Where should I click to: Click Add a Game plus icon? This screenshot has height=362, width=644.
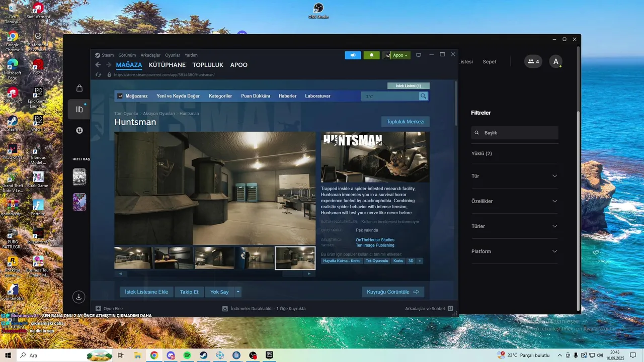pyautogui.click(x=98, y=309)
